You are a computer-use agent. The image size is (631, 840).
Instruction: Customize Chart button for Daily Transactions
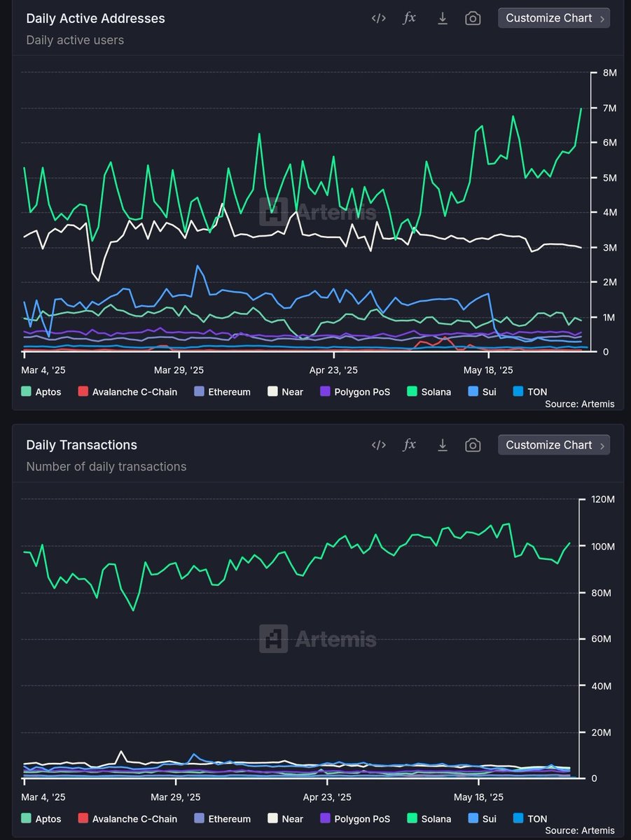pyautogui.click(x=554, y=444)
